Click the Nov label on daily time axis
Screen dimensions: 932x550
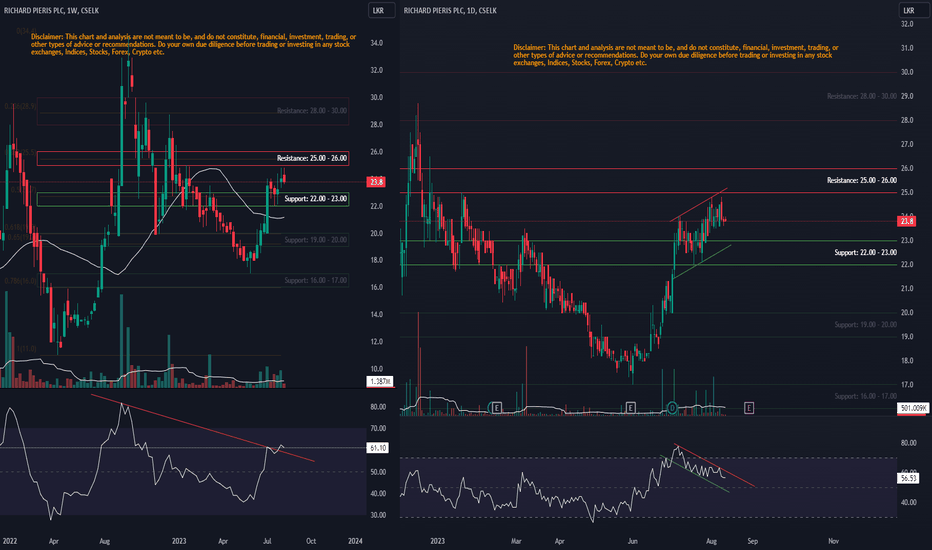833,541
